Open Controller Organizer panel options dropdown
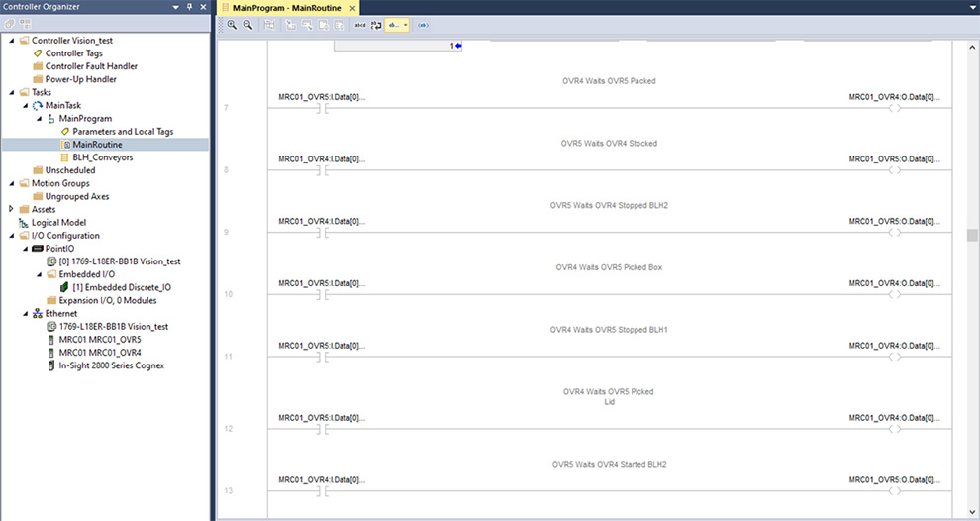This screenshot has width=980, height=521. coord(175,7)
